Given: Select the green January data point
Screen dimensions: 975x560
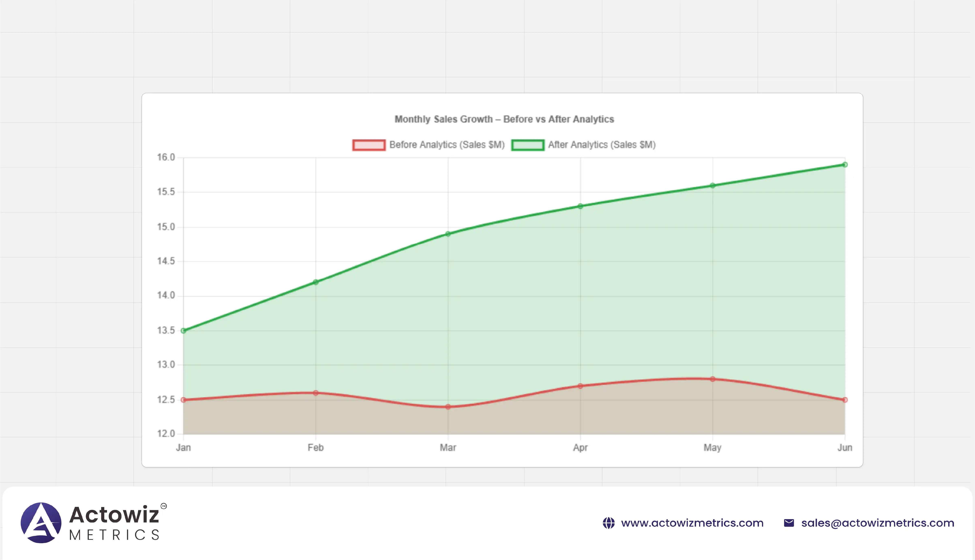Looking at the screenshot, I should (184, 331).
